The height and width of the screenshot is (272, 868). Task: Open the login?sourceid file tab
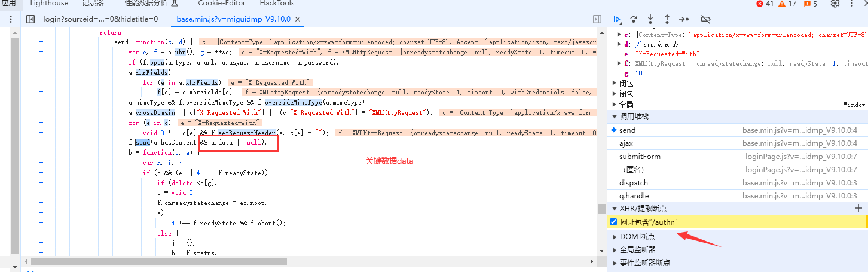[100, 19]
